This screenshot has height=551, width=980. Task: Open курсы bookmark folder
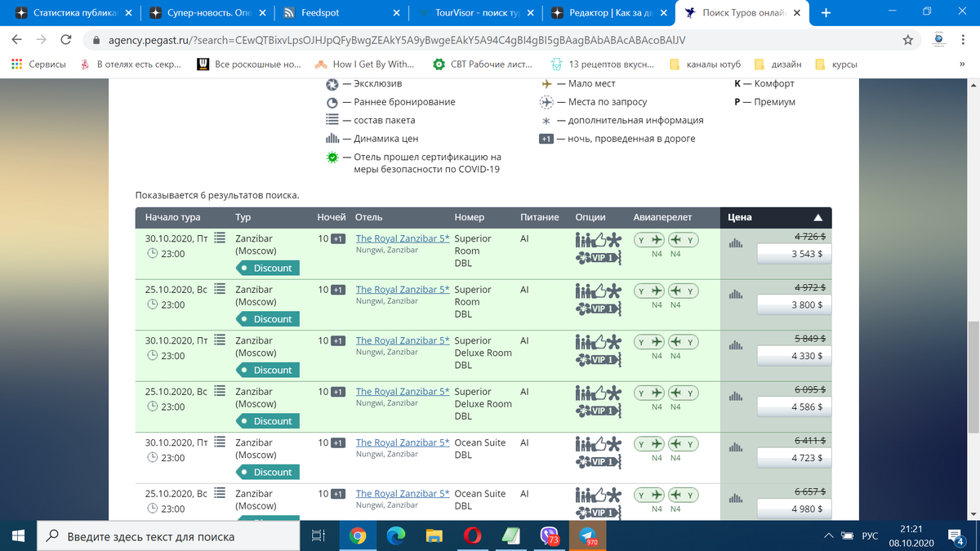pos(836,64)
